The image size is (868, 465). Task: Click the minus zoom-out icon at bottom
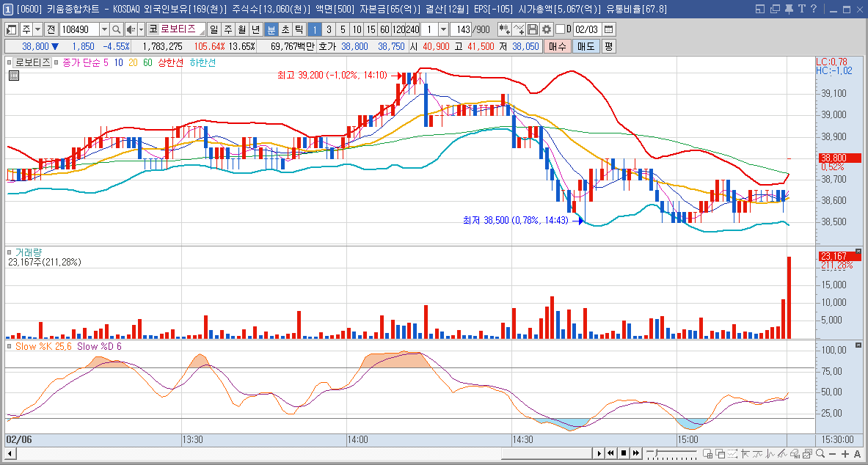click(x=833, y=453)
